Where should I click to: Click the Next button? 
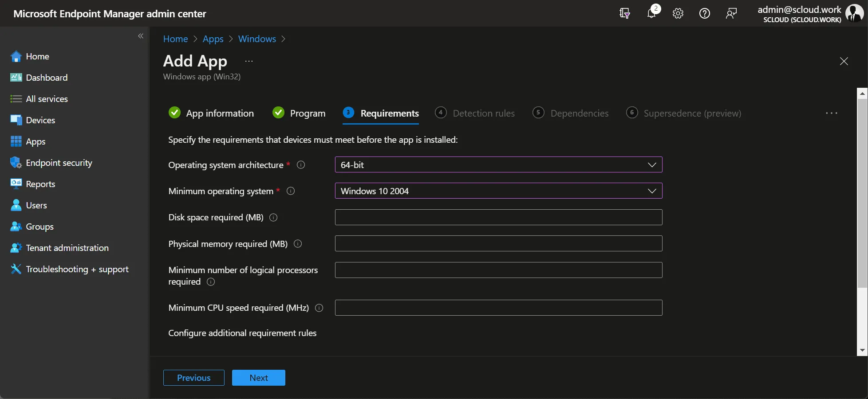258,378
